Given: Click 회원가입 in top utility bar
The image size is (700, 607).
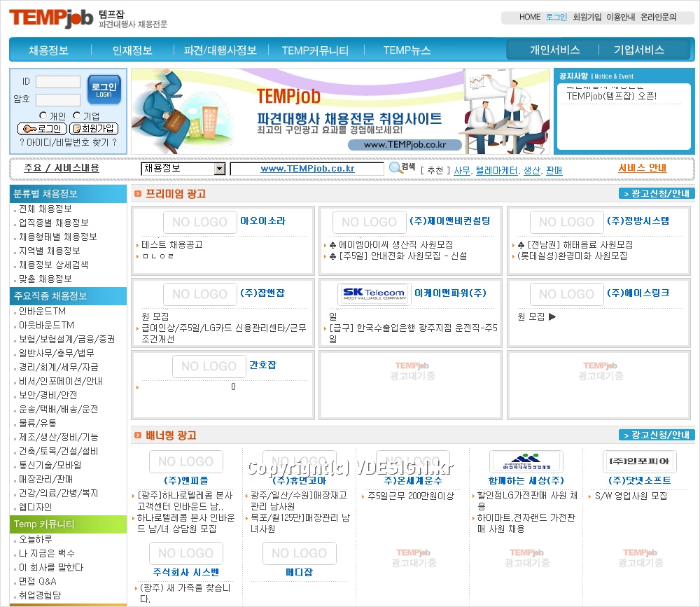Looking at the screenshot, I should pyautogui.click(x=587, y=17).
